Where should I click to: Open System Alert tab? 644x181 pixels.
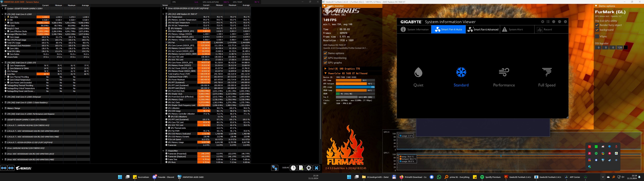[x=517, y=29]
